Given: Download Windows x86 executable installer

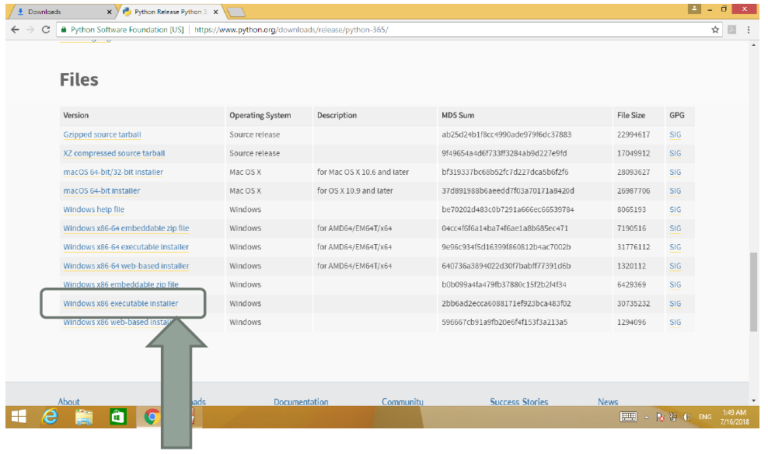Looking at the screenshot, I should coord(120,303).
